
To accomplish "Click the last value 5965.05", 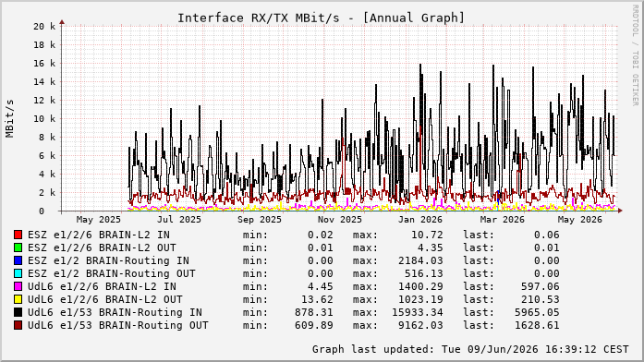I will click(537, 312).
